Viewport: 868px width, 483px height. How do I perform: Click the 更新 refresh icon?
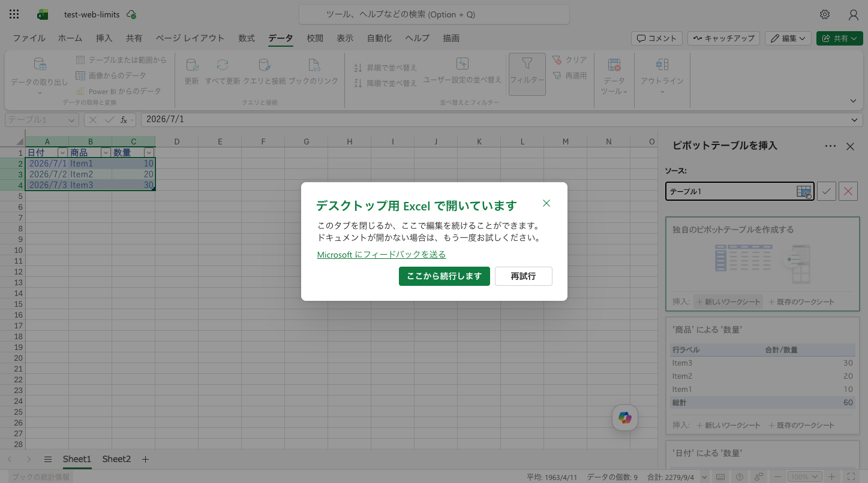pos(192,65)
